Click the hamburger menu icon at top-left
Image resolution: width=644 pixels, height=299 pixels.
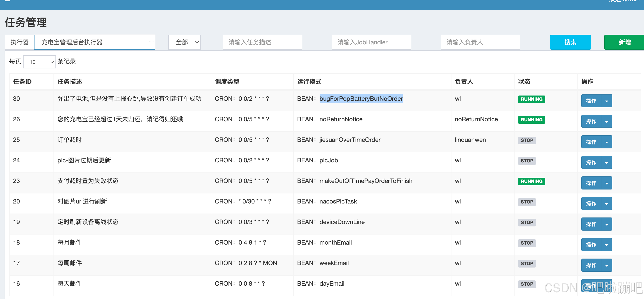[7, 1]
